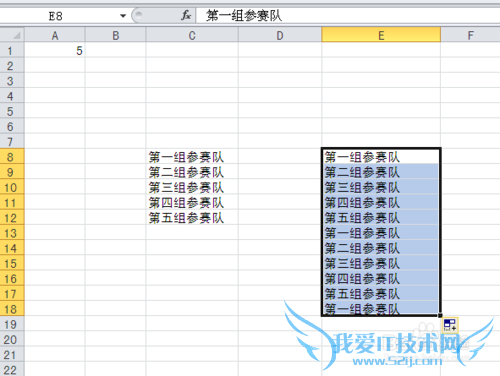Click cell E16 第四组参赛队
500x376 pixels.
click(x=381, y=279)
